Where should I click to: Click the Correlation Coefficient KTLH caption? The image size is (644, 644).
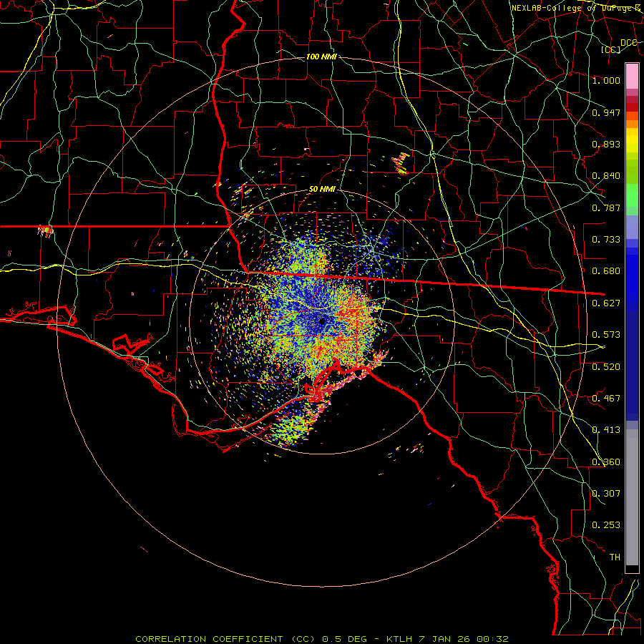point(322,639)
